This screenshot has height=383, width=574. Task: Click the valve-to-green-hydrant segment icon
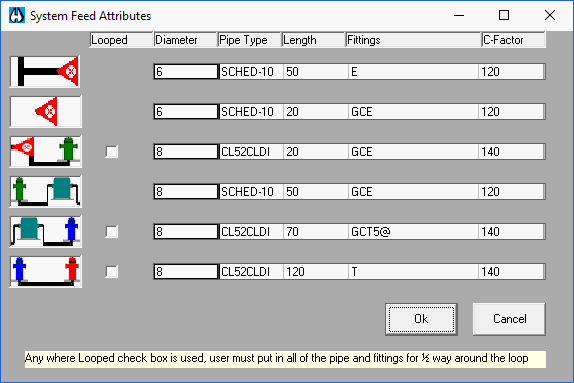[x=46, y=151]
